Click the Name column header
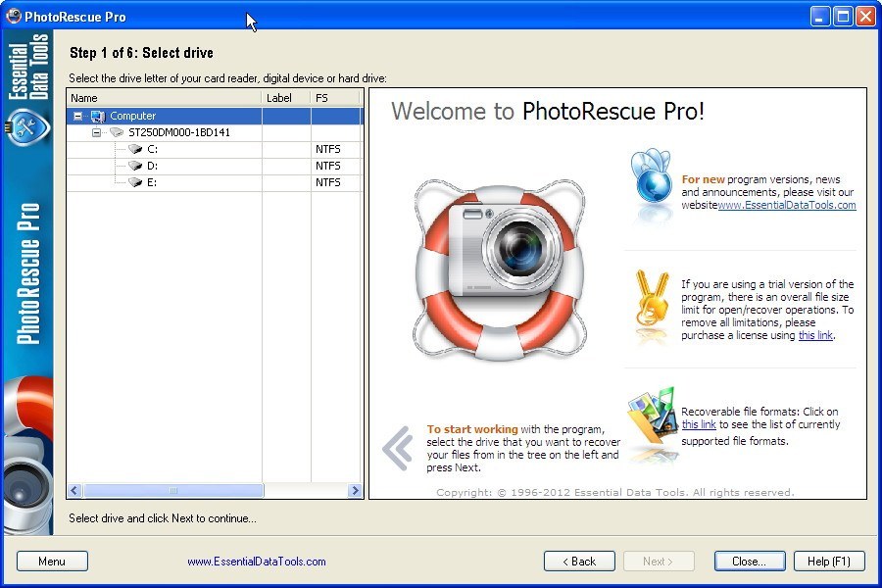The image size is (882, 588). 165,98
